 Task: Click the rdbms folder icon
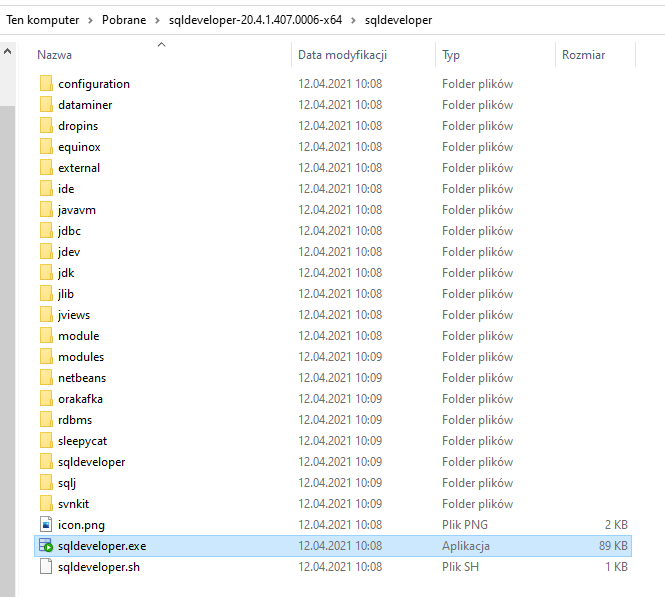click(x=46, y=420)
